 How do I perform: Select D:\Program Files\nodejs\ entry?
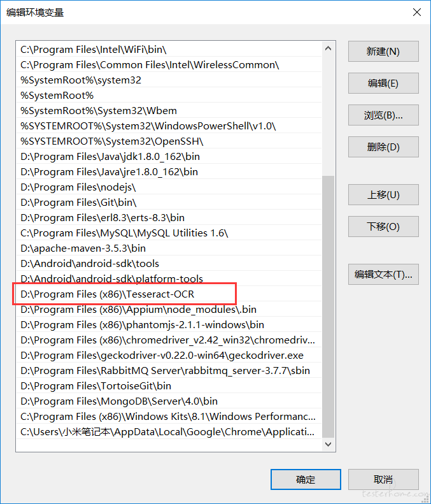[x=169, y=187]
